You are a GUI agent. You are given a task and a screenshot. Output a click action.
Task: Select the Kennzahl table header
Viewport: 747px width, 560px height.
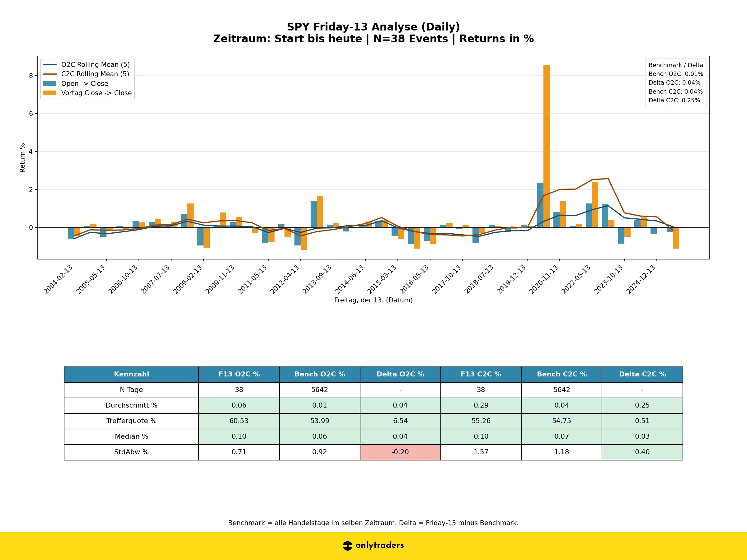pos(131,374)
